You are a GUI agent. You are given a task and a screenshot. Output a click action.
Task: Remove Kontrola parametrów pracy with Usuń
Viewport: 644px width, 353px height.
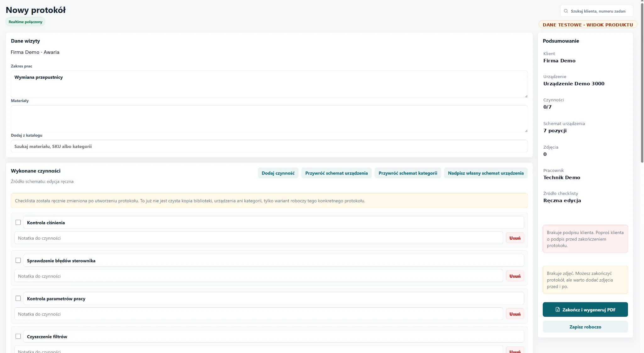coord(515,314)
